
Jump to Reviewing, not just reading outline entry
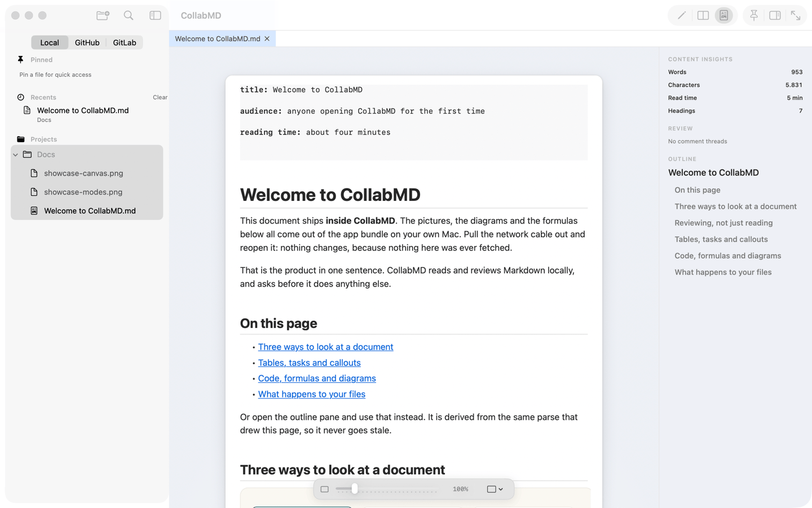coord(723,223)
